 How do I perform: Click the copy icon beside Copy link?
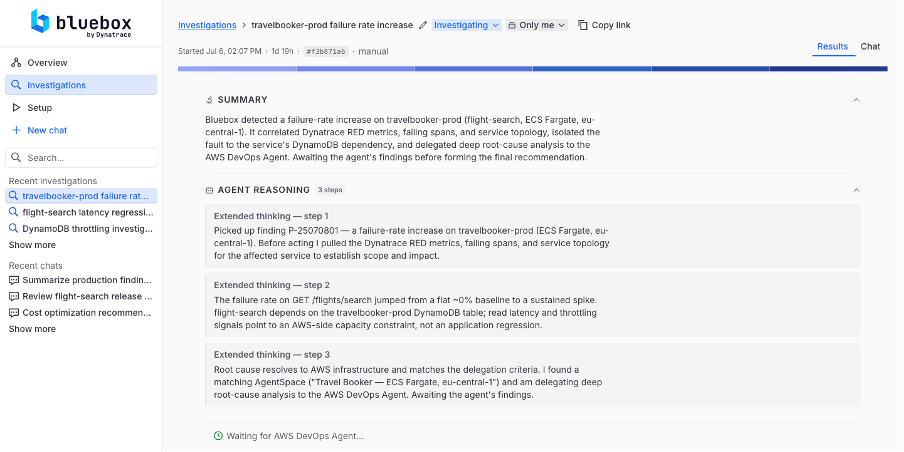point(583,25)
